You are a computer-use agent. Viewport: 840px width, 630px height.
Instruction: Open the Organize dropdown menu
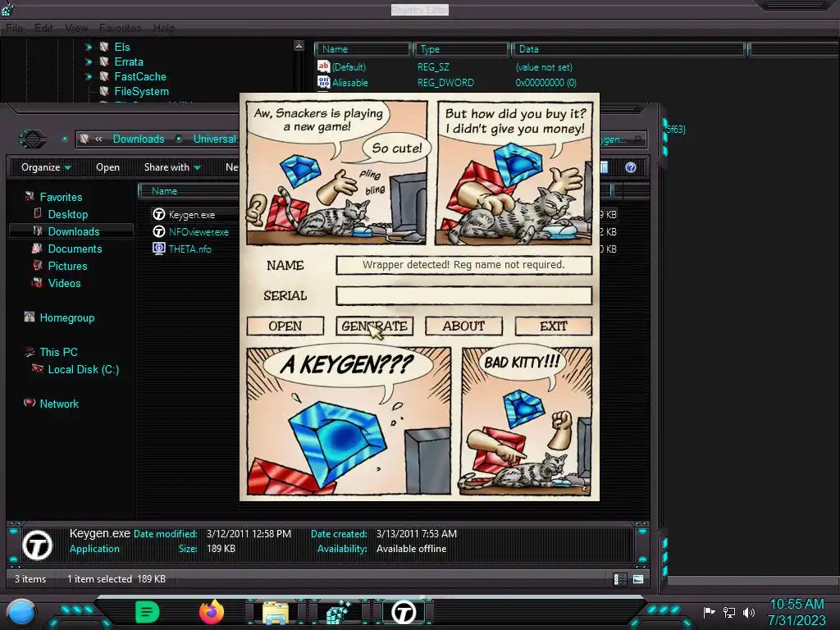click(46, 167)
